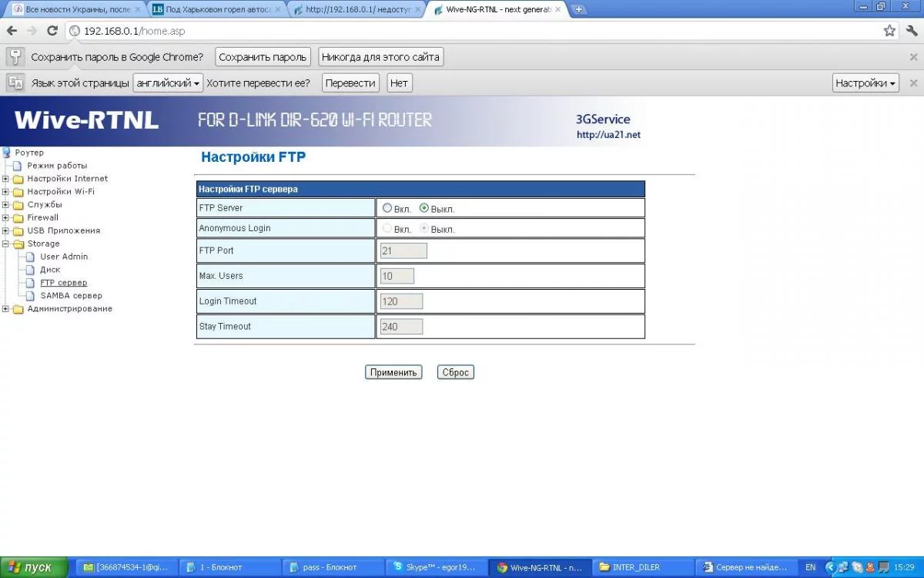924x578 pixels.
Task: Switch to Skype in the taskbar
Action: [x=434, y=567]
